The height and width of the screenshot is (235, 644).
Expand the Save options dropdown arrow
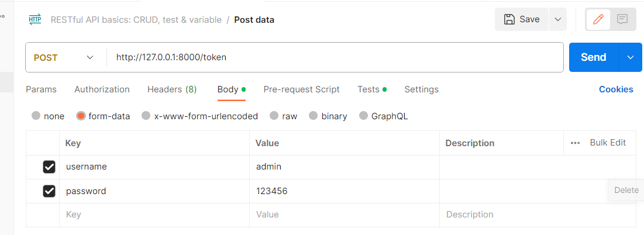pyautogui.click(x=558, y=19)
